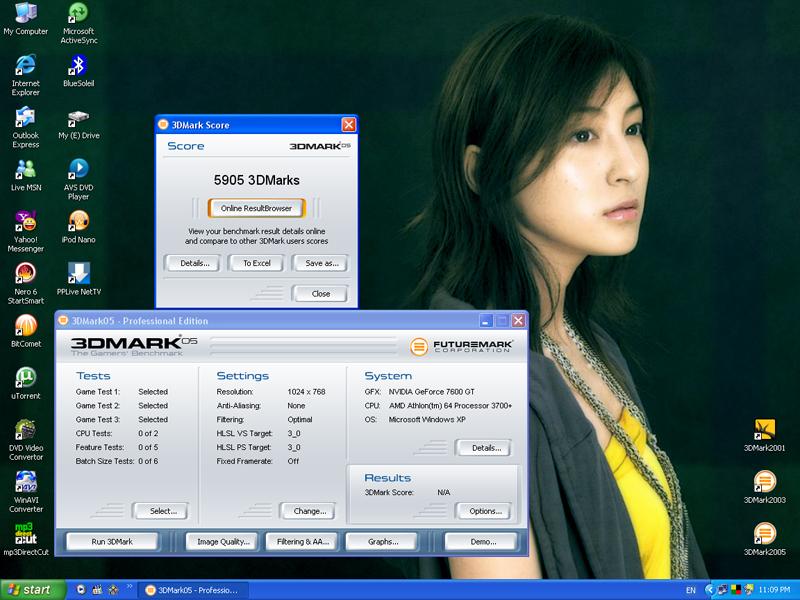Click the Optimal filtering value
This screenshot has height=600, width=800.
299,419
